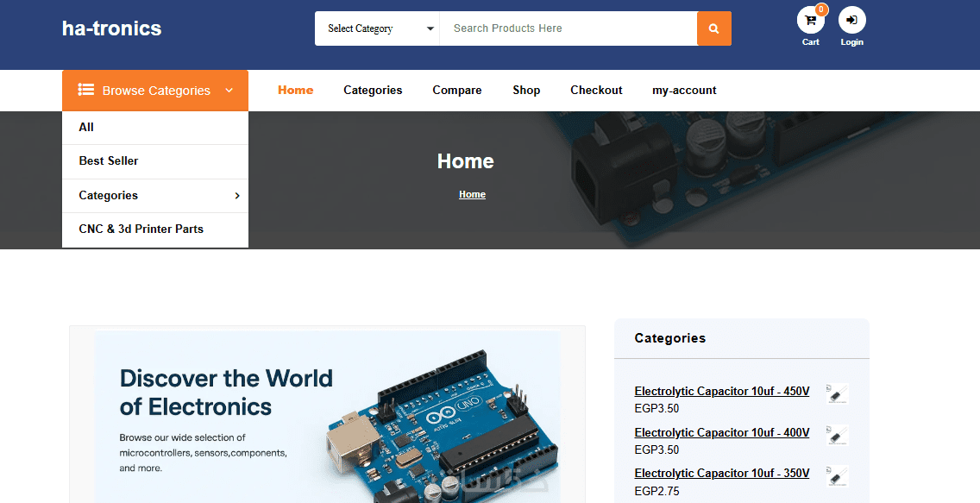Click the cart item count badge
Viewport: 980px width, 503px height.
(x=821, y=9)
